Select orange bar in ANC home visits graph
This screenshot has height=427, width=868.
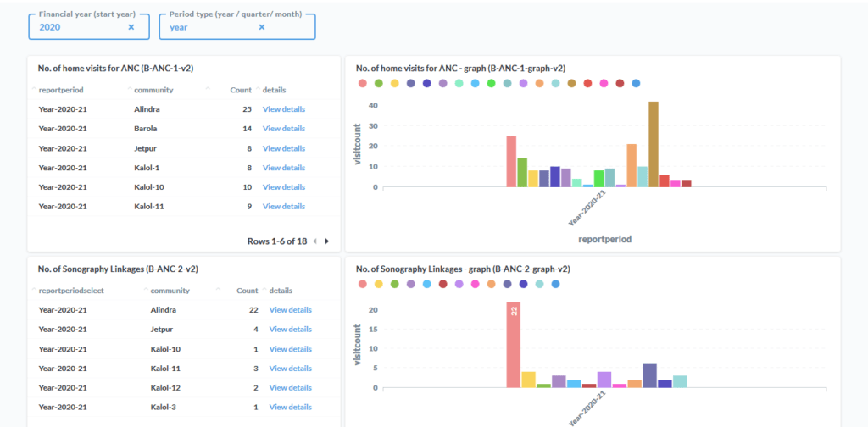632,166
